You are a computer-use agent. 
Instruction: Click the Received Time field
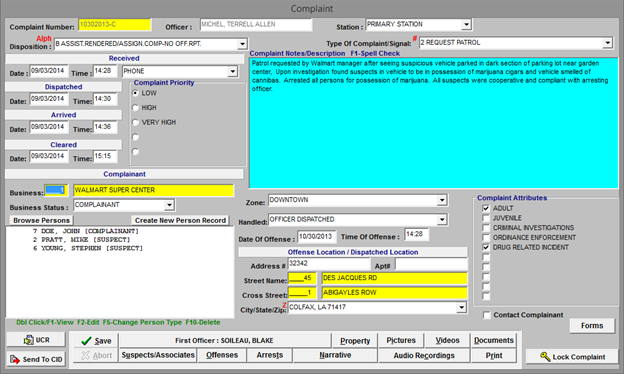point(105,71)
